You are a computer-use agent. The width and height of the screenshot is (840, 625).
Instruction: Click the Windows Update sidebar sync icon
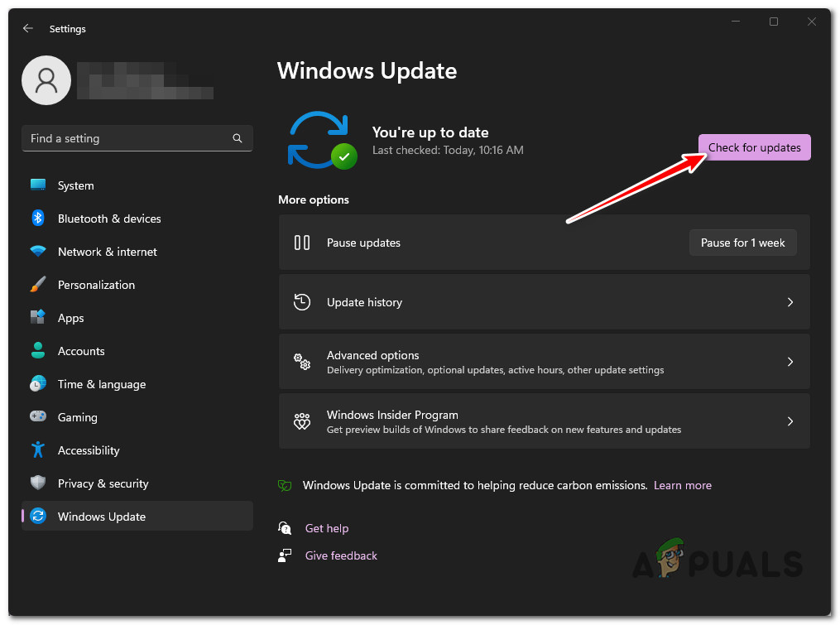pyautogui.click(x=38, y=516)
